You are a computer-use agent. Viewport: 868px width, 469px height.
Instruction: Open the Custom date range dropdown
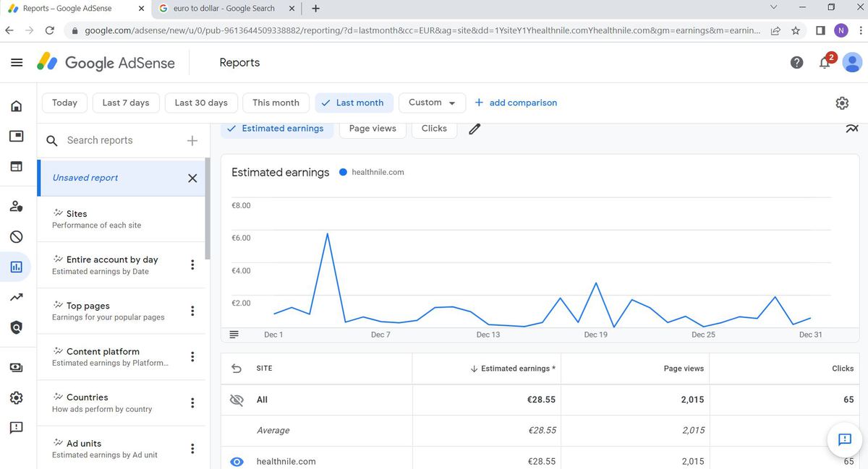click(433, 103)
